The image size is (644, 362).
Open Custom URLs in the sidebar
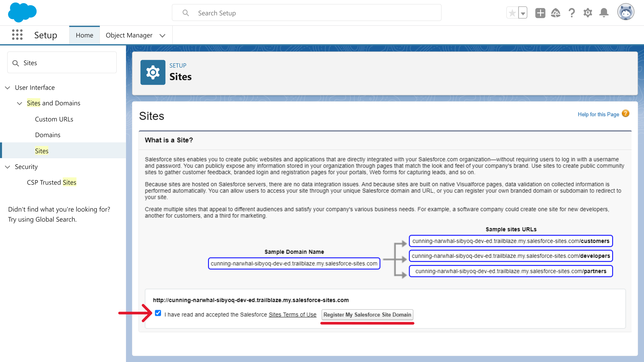pyautogui.click(x=54, y=119)
